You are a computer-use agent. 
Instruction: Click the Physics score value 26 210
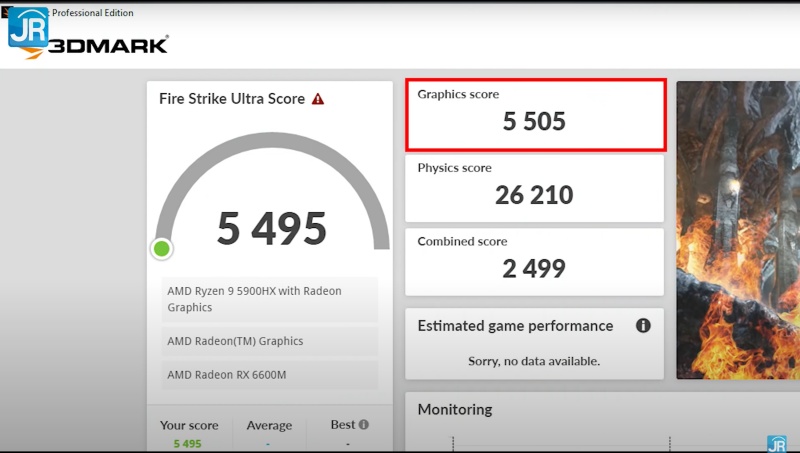[x=534, y=195]
